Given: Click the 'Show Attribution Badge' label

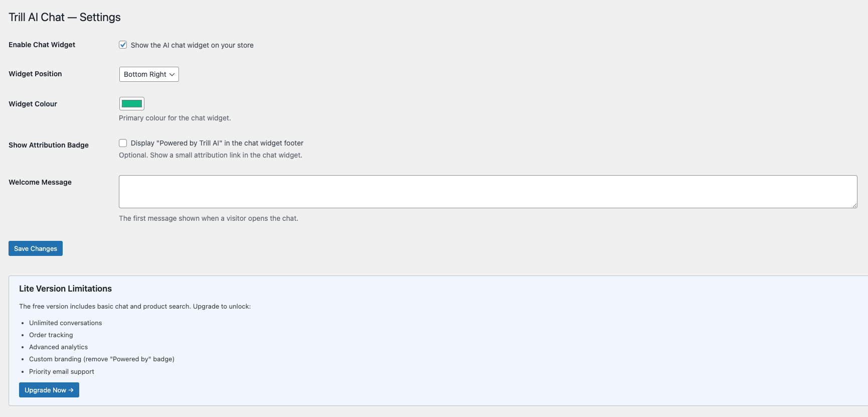Looking at the screenshot, I should [48, 145].
